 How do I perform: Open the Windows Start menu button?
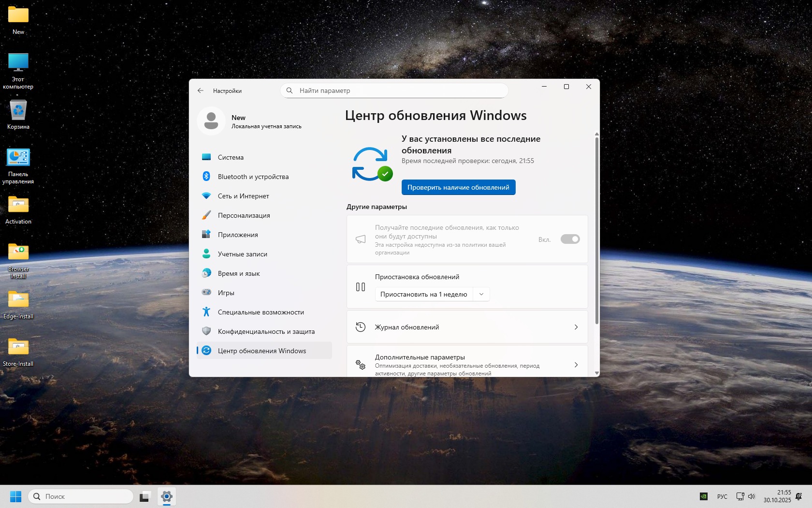click(15, 496)
